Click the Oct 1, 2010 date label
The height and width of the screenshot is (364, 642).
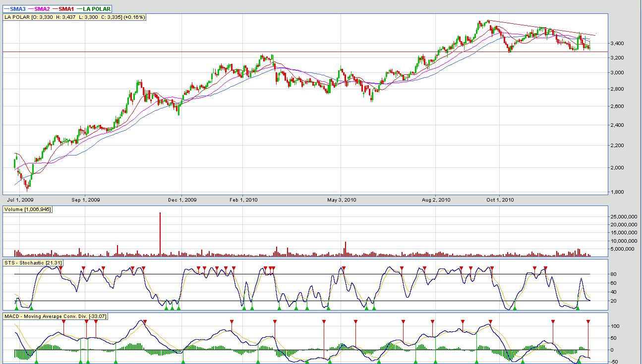[500, 200]
